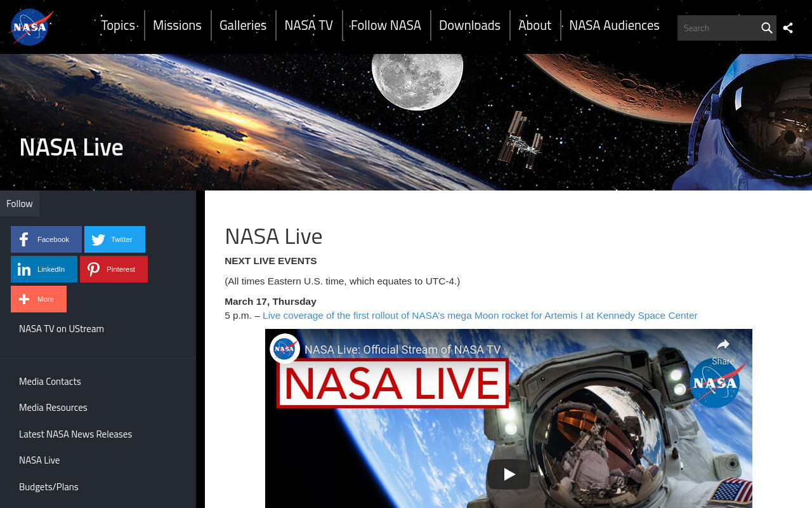
Task: Open the Galleries menu
Action: click(x=243, y=25)
